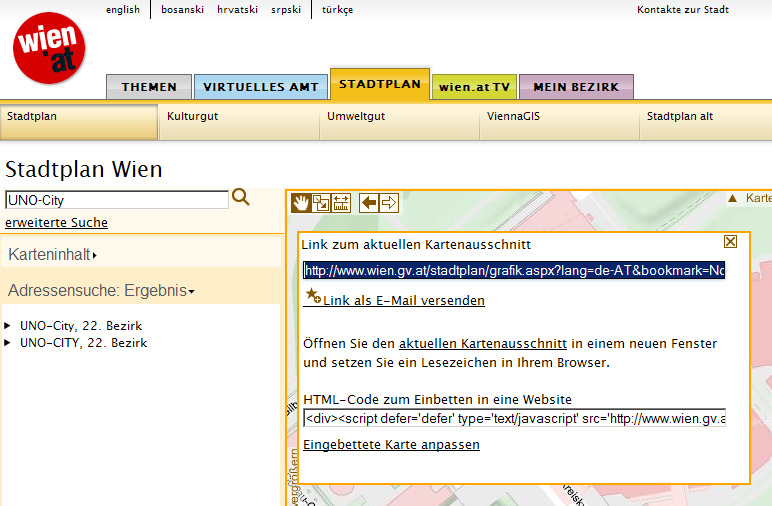
Task: Go to previous map view arrow
Action: point(369,203)
